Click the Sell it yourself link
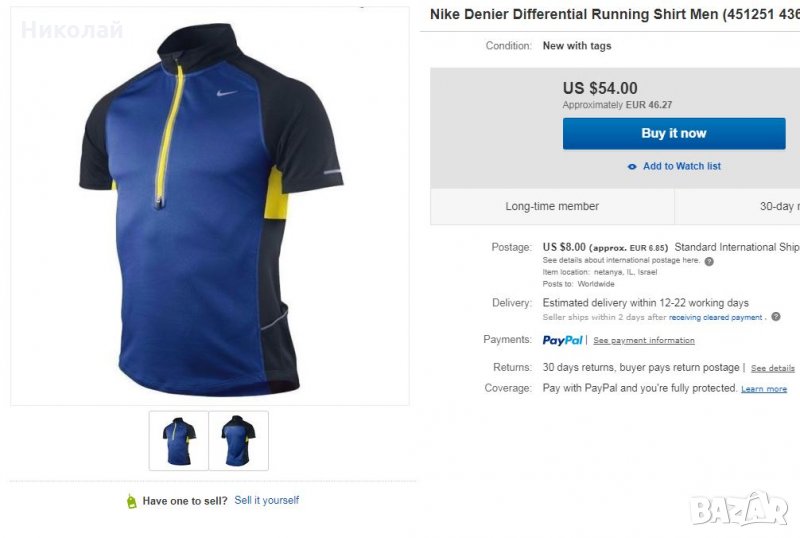 click(267, 500)
